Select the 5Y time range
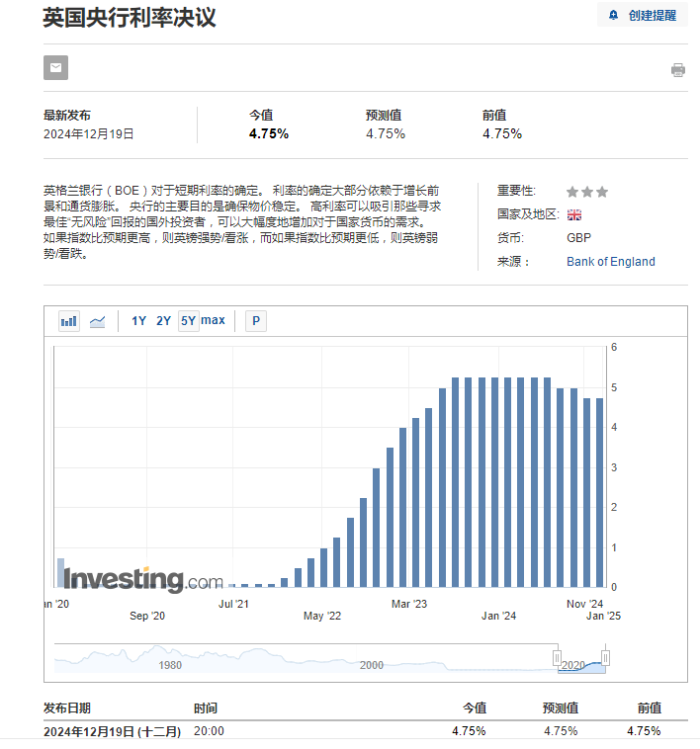 (188, 320)
